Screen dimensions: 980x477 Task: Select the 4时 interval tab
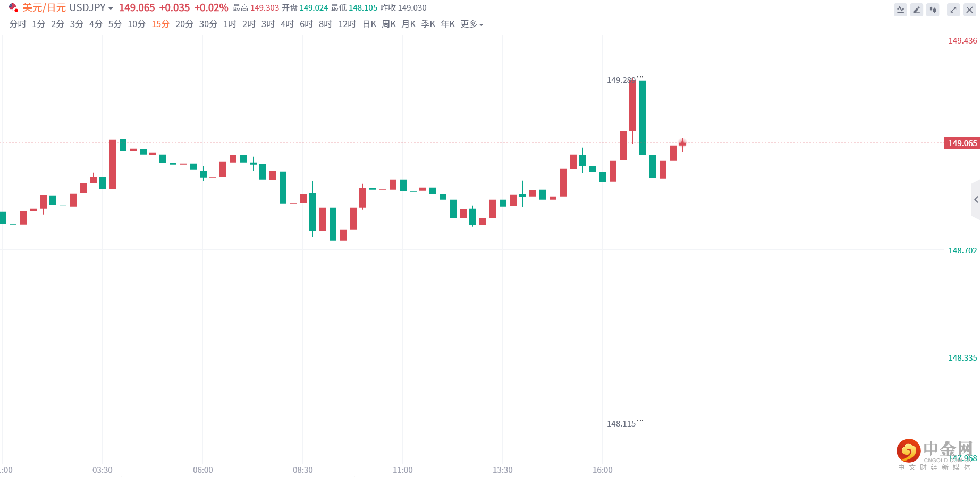tap(287, 24)
